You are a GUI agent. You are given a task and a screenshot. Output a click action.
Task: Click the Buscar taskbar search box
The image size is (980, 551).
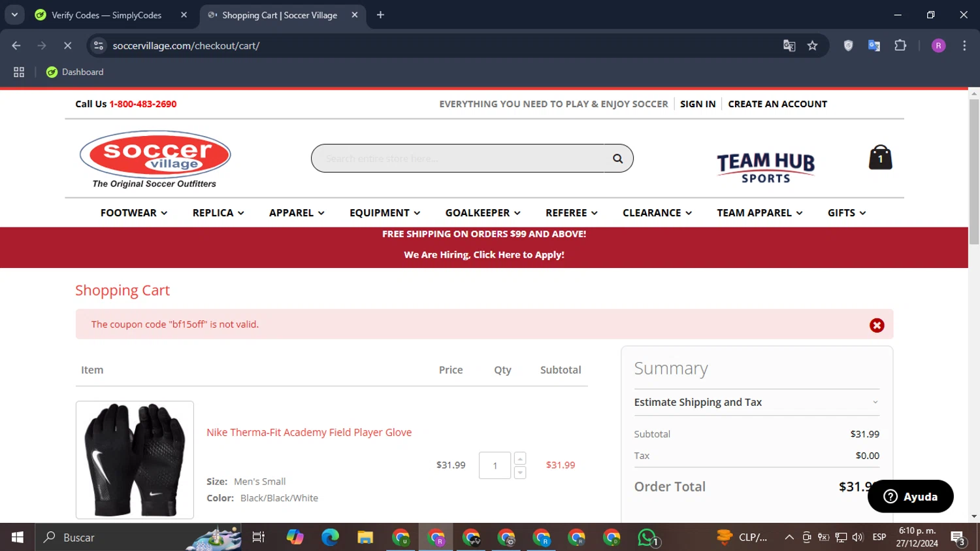(137, 537)
